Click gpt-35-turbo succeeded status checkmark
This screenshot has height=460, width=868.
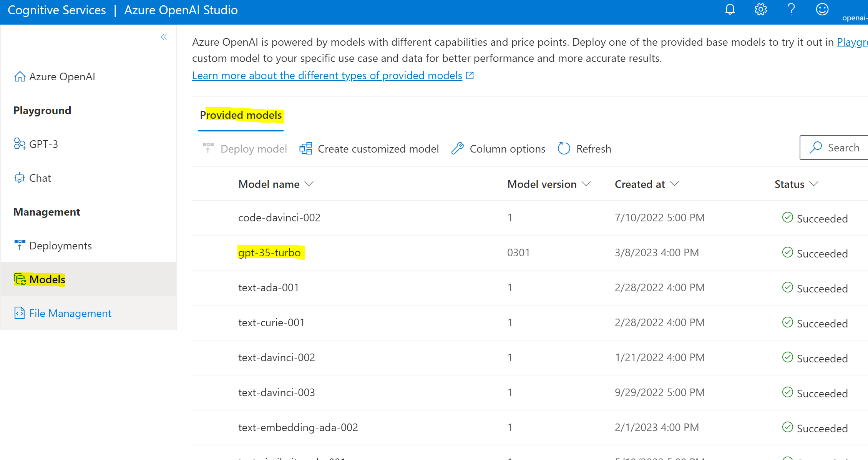788,252
